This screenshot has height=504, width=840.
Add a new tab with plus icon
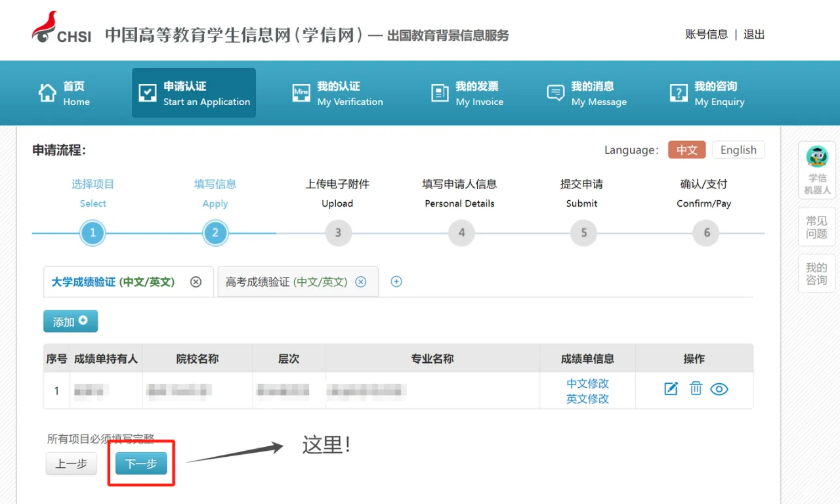(396, 282)
